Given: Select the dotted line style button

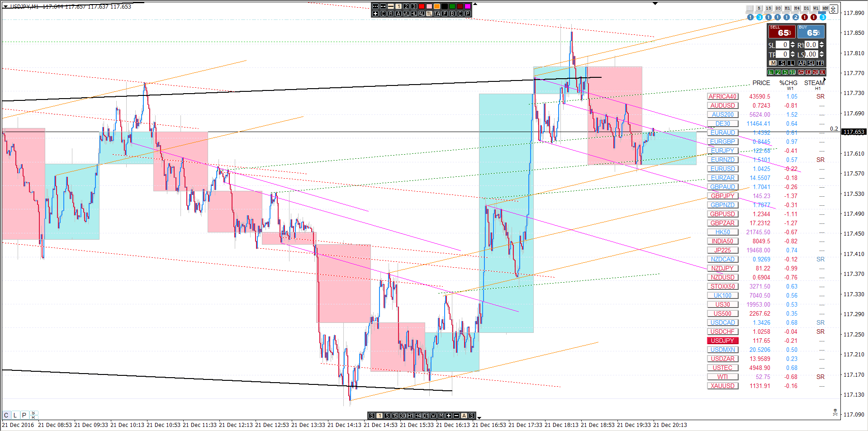Looking at the screenshot, I should coord(375,6).
